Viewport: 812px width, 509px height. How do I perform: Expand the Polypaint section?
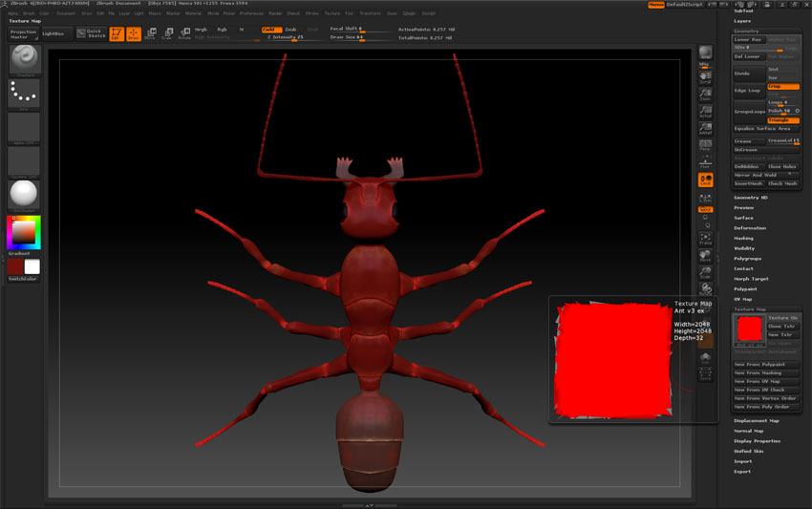point(746,289)
